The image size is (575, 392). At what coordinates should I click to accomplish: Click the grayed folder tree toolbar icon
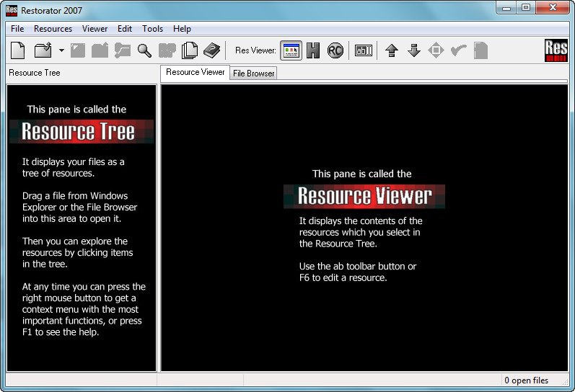click(123, 50)
